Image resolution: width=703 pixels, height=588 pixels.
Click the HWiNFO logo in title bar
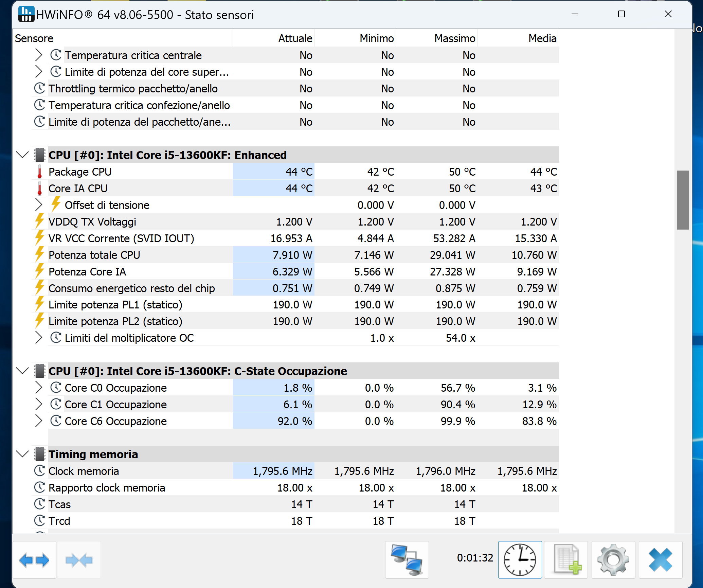pos(26,14)
